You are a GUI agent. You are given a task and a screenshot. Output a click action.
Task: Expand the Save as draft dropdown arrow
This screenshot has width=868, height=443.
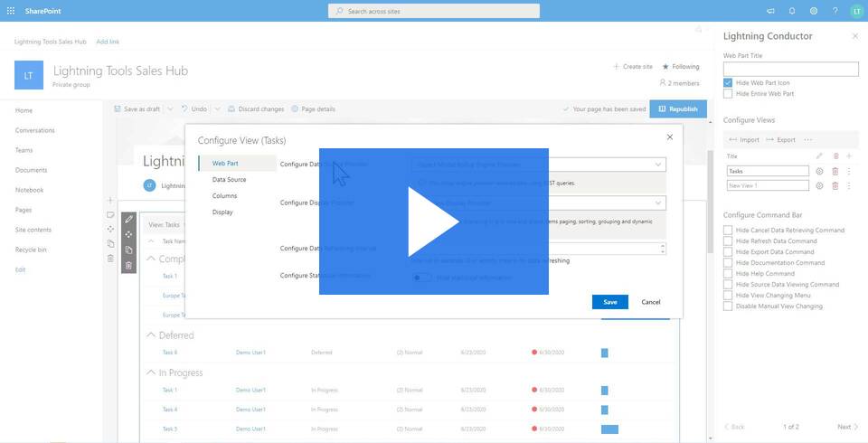[x=170, y=109]
